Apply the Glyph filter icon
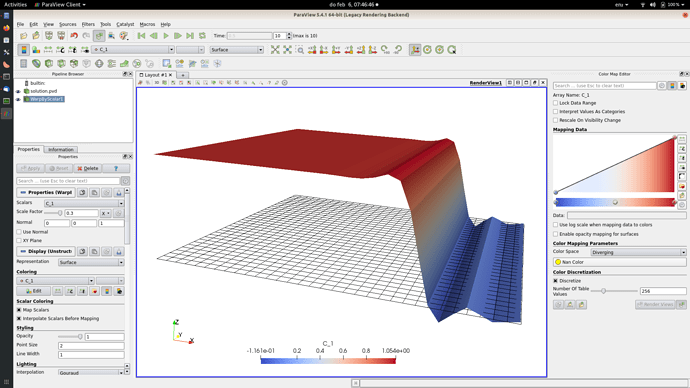The image size is (690, 388). pos(99,64)
